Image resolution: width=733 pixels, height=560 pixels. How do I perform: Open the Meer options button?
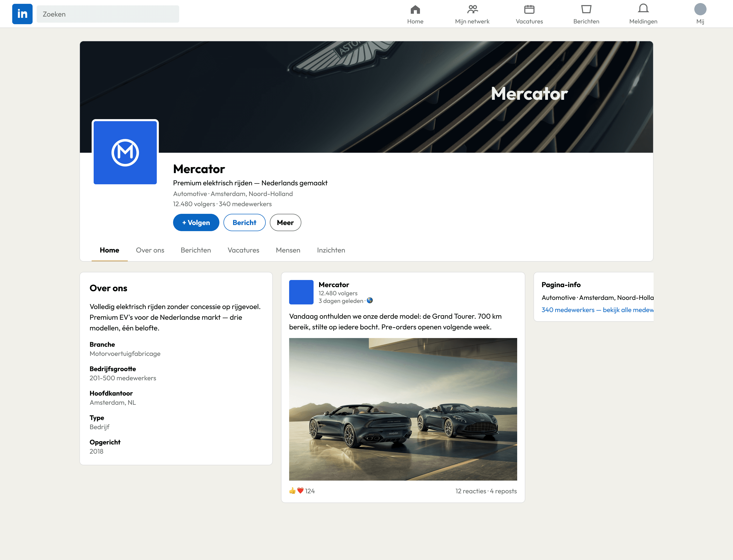click(285, 222)
